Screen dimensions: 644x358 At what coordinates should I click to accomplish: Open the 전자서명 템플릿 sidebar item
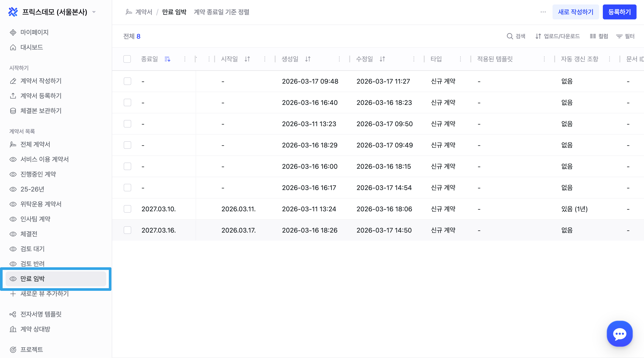[x=41, y=314]
